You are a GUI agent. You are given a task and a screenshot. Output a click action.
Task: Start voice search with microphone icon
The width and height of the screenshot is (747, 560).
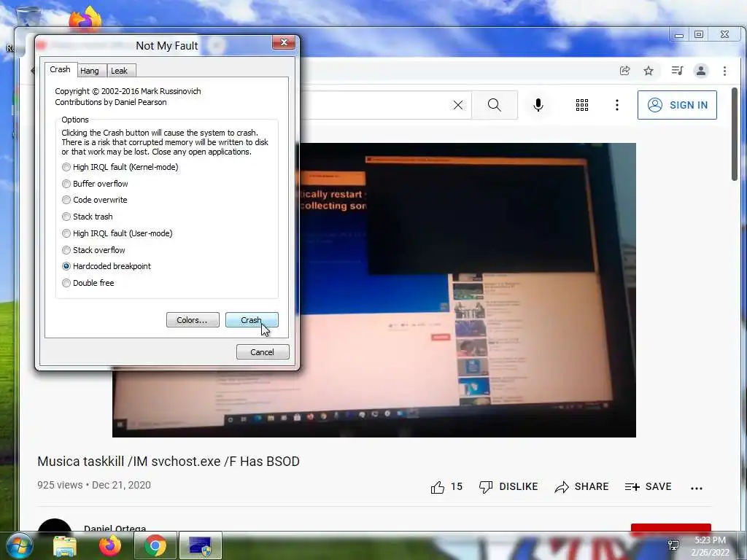click(x=538, y=105)
